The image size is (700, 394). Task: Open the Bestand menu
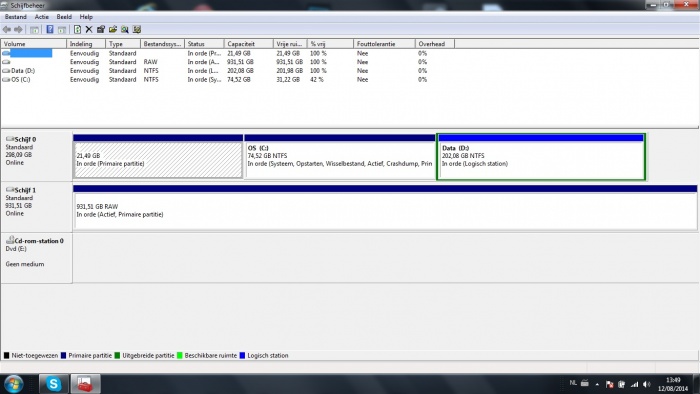pos(16,17)
